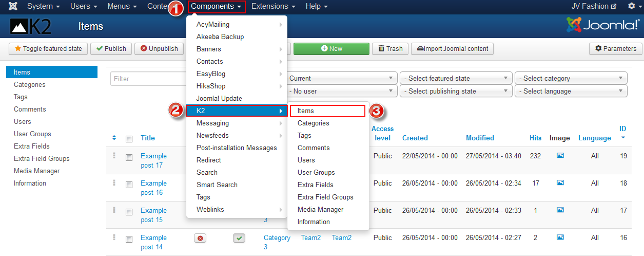This screenshot has width=644, height=256.
Task: Expand Banners submenu
Action: click(x=237, y=49)
